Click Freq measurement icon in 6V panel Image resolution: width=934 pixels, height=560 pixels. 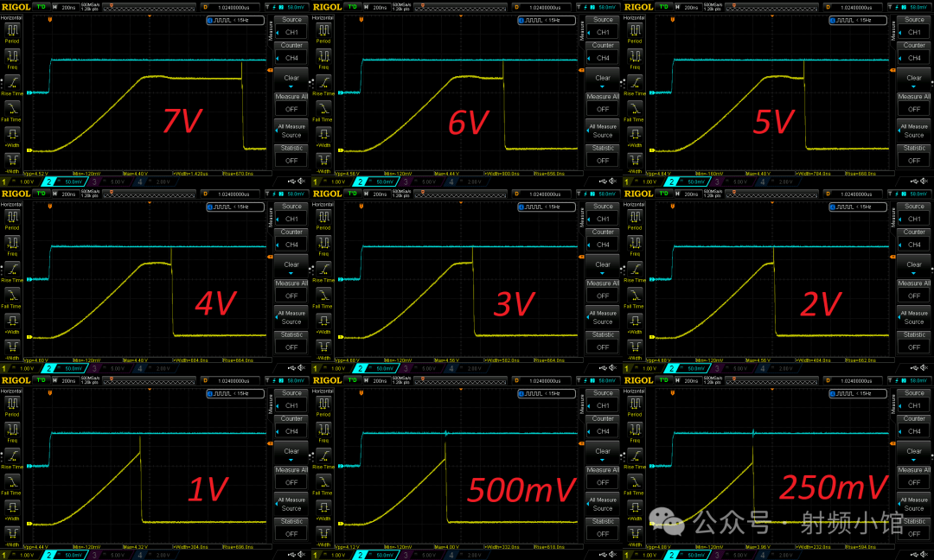(324, 57)
